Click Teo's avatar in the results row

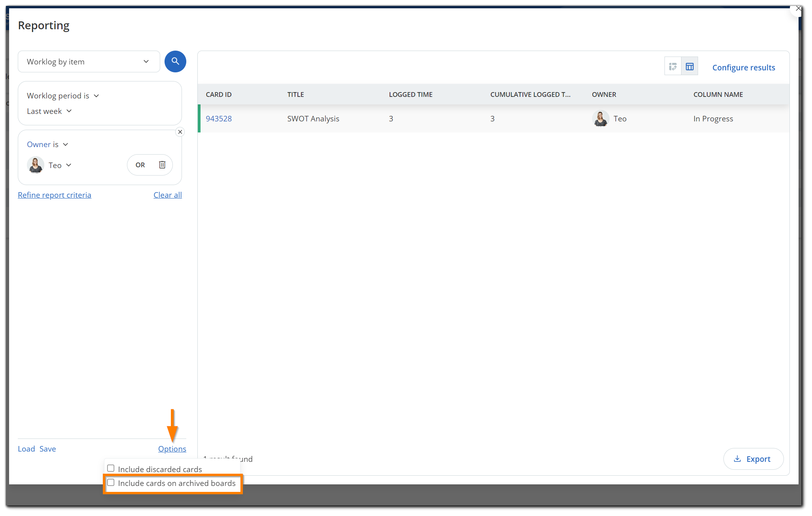pyautogui.click(x=600, y=119)
